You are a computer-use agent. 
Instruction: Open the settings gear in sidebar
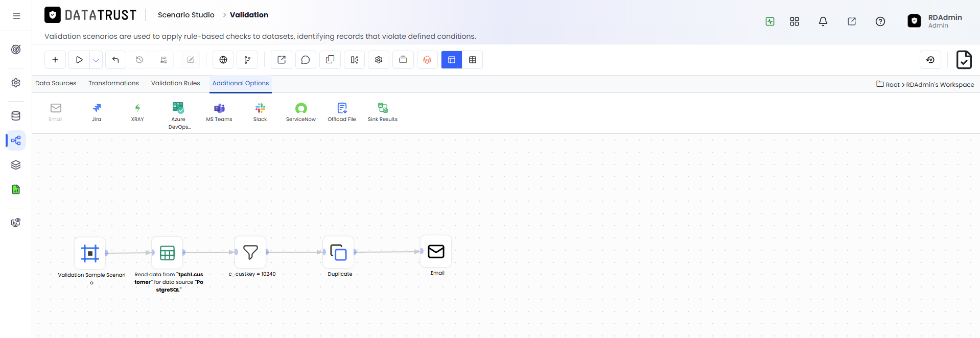(x=16, y=83)
